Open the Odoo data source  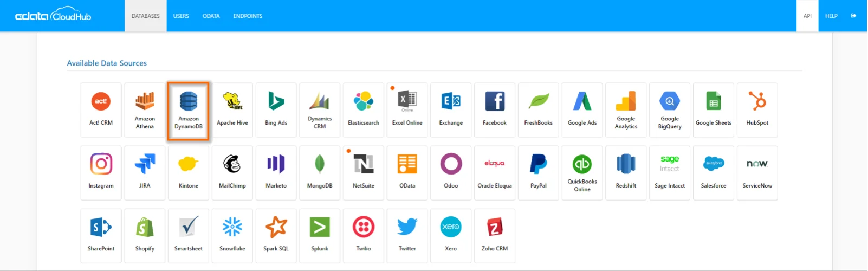[x=451, y=173]
